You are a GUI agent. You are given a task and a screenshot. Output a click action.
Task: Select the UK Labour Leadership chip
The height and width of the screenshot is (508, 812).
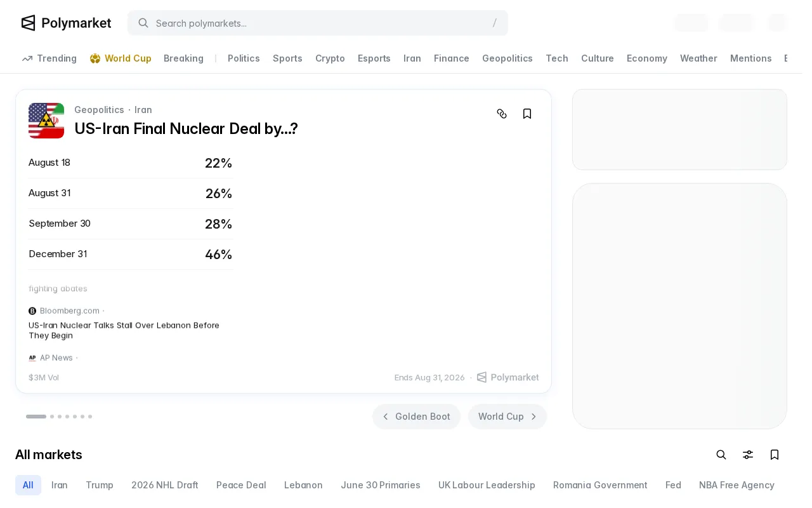pyautogui.click(x=487, y=485)
